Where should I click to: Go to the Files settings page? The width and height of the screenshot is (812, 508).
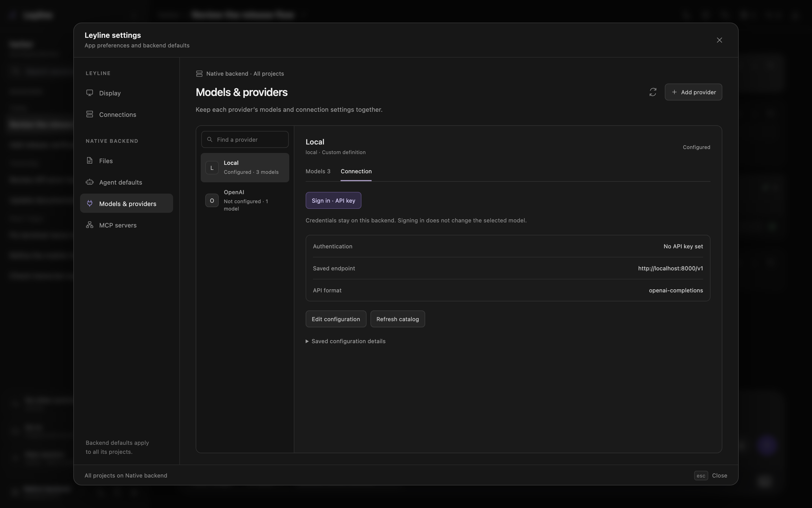[x=126, y=161]
